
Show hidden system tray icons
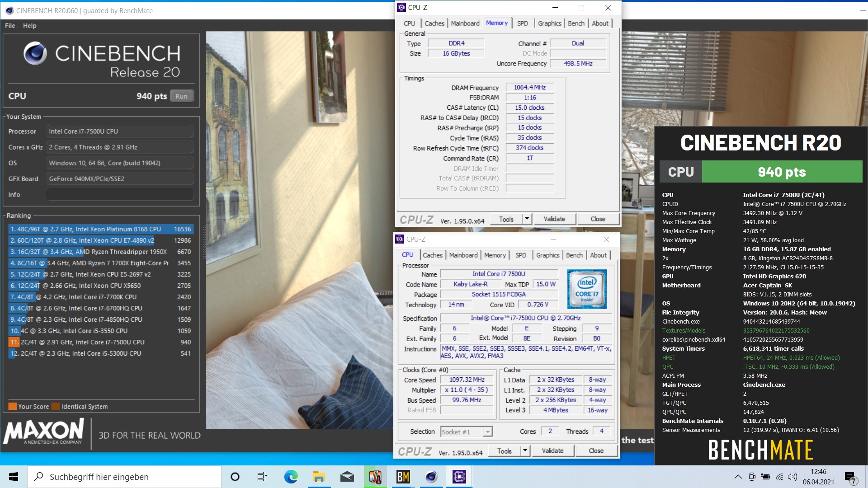click(738, 477)
